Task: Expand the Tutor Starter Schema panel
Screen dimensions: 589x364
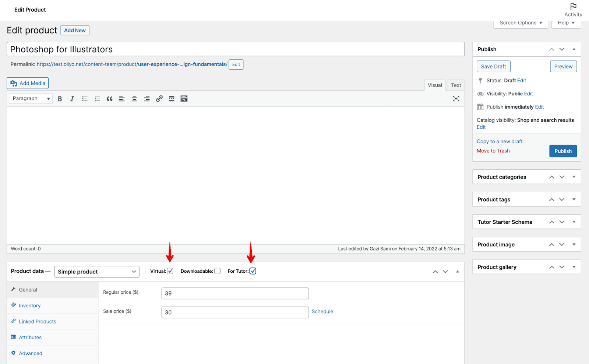Action: [x=574, y=222]
